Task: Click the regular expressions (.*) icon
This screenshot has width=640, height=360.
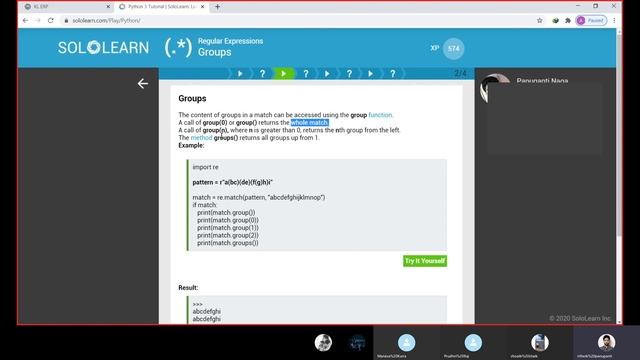Action: (178, 47)
